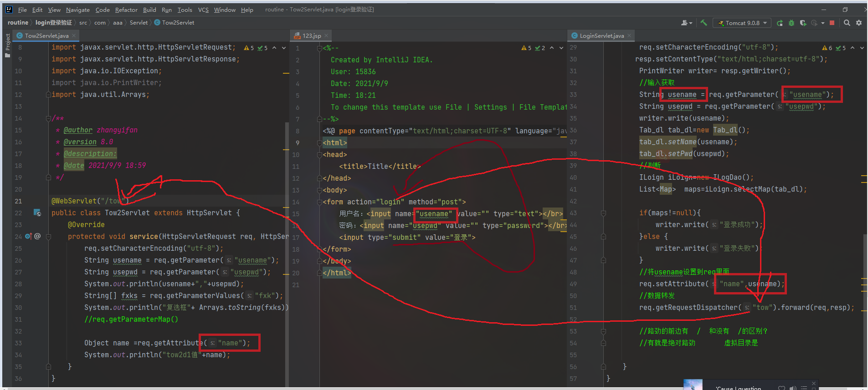Close the 123.jsp tab

(326, 35)
